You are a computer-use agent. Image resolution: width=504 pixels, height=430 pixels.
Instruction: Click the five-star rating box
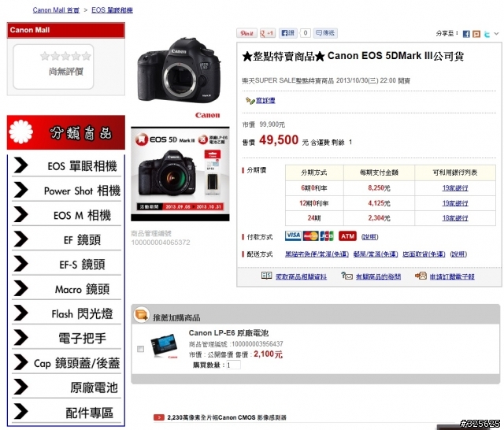coord(54,66)
